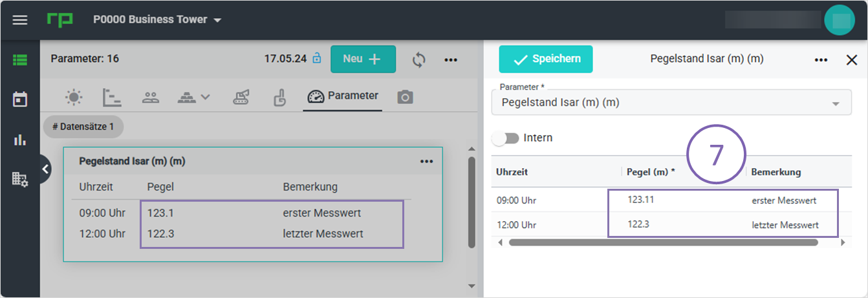Open building settings icon in sidebar
The width and height of the screenshot is (868, 298).
point(20,180)
